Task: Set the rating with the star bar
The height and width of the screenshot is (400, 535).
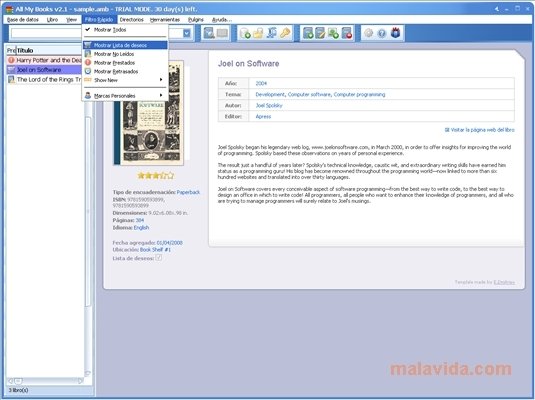Action: point(156,176)
